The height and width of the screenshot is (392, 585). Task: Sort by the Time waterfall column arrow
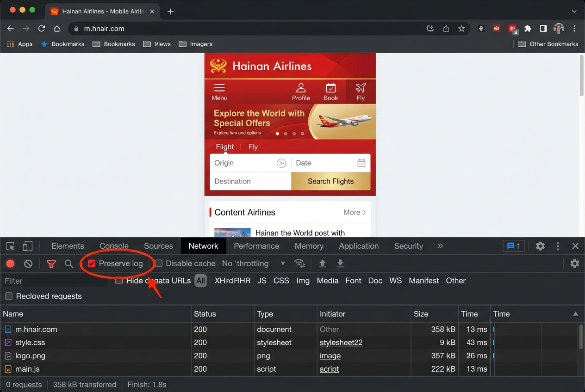pos(575,314)
